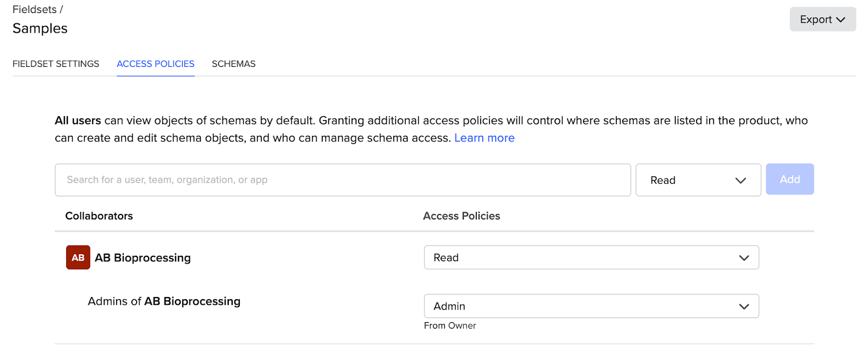The width and height of the screenshot is (868, 346).
Task: Click the arrow in the AB Bioprocessing Read selector
Action: click(x=744, y=258)
